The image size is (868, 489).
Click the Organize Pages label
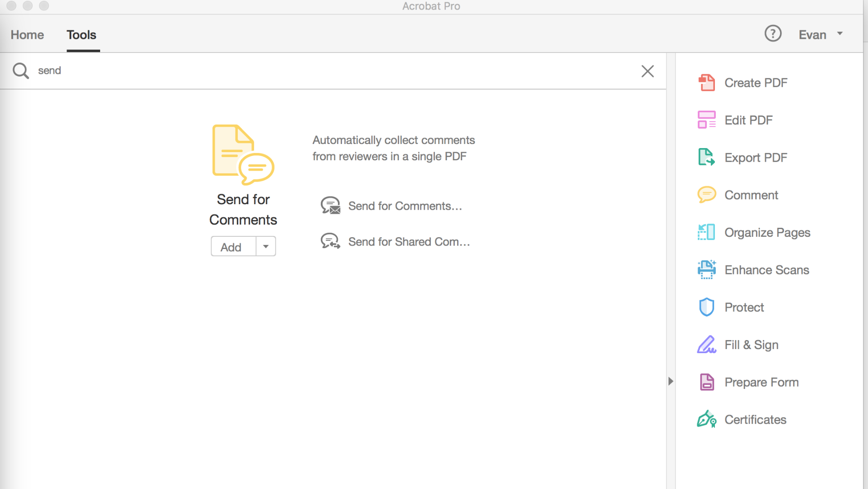tap(767, 233)
